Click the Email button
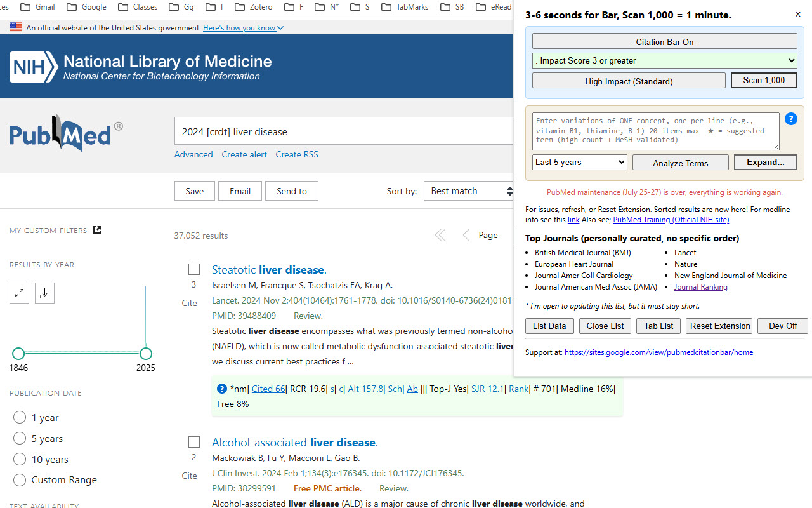 pos(240,191)
